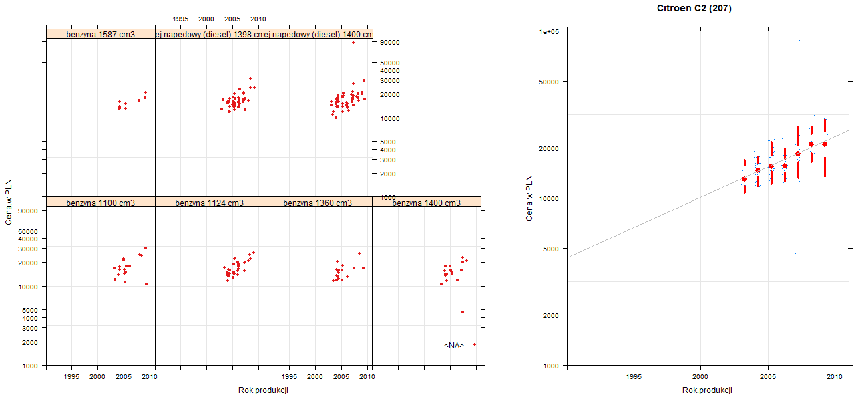This screenshot has height=401, width=868.
Task: Click the "benzyna 1360 cm3" panel header
Action: pos(318,203)
